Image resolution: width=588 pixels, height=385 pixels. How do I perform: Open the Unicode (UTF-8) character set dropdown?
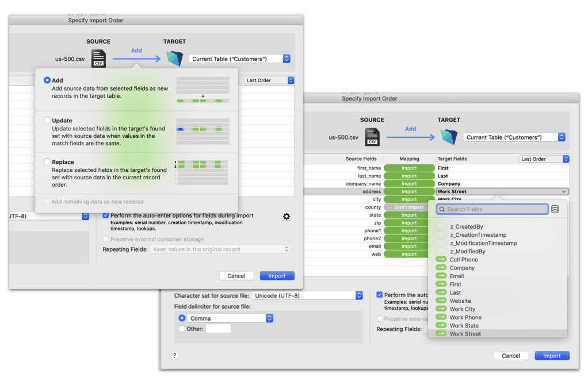[307, 295]
